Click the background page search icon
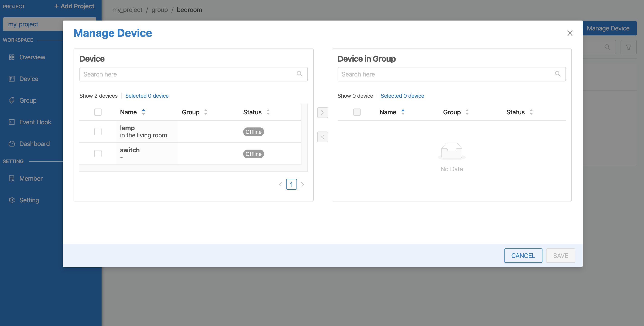This screenshot has width=644, height=326. (x=607, y=47)
